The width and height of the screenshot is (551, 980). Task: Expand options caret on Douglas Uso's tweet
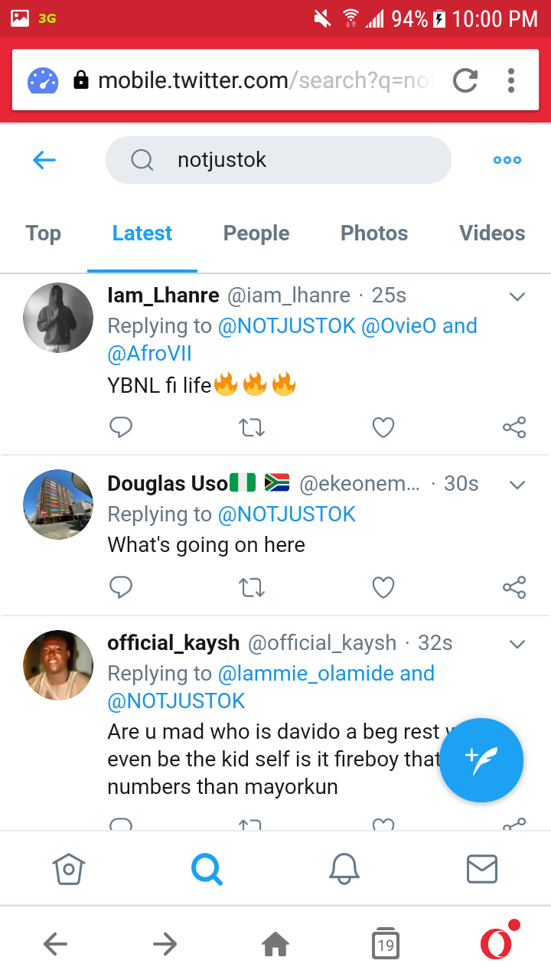pyautogui.click(x=517, y=485)
